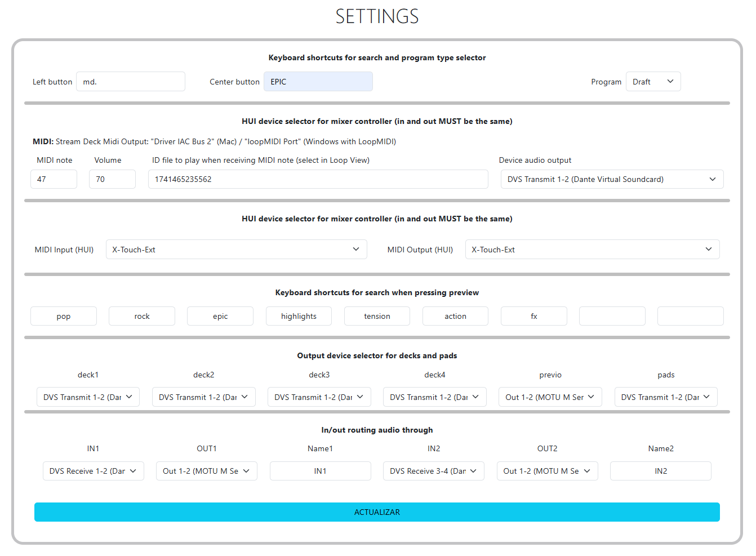The width and height of the screenshot is (756, 556).
Task: Click the first empty shortcut field after fx
Action: (x=612, y=316)
